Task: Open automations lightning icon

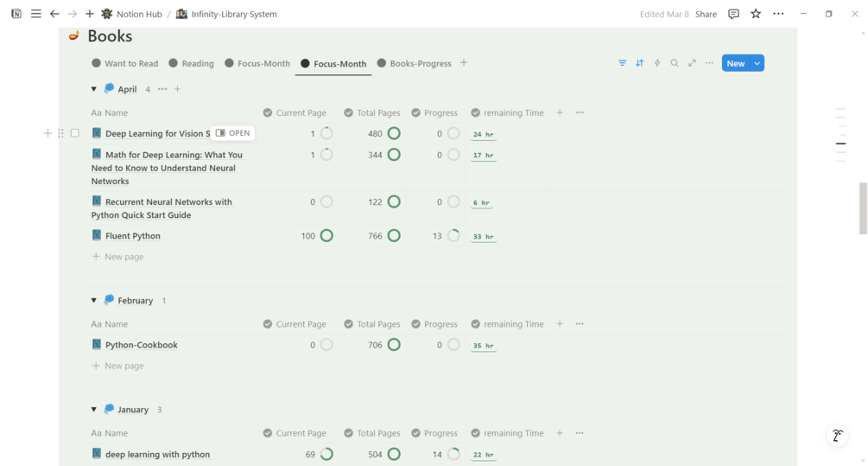Action: point(657,63)
